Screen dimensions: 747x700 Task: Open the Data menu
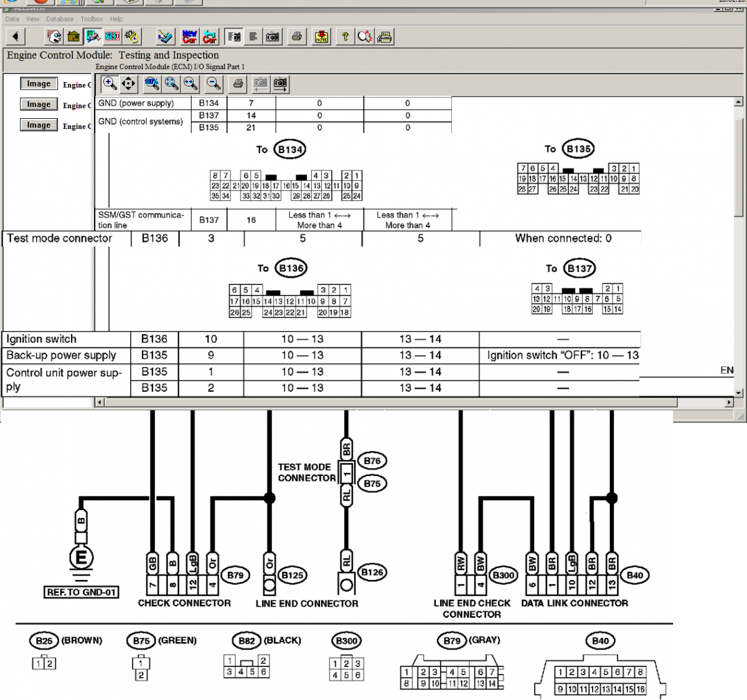tap(12, 19)
